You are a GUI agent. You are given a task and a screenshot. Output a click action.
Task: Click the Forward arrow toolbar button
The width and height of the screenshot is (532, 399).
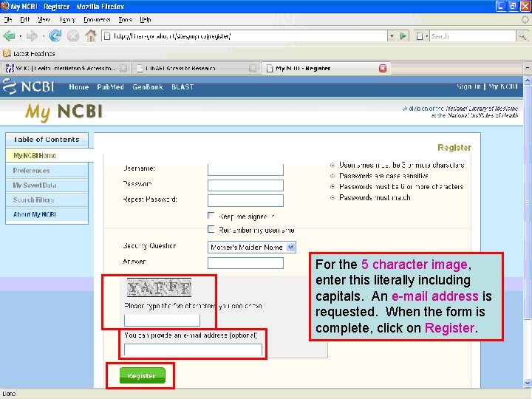coord(33,35)
